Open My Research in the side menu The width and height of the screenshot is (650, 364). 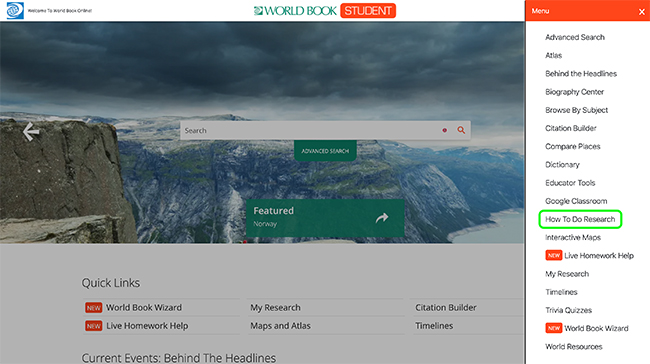[x=567, y=274]
